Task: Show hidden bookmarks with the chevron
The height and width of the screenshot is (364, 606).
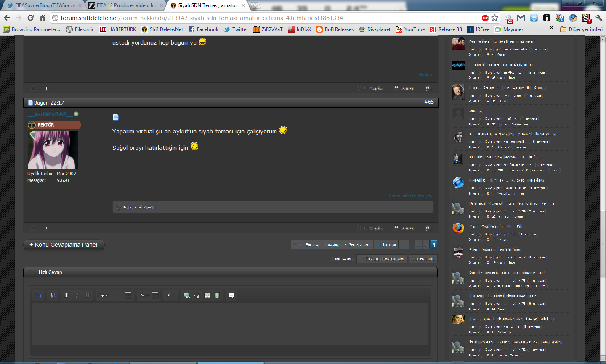Action: 551,28
